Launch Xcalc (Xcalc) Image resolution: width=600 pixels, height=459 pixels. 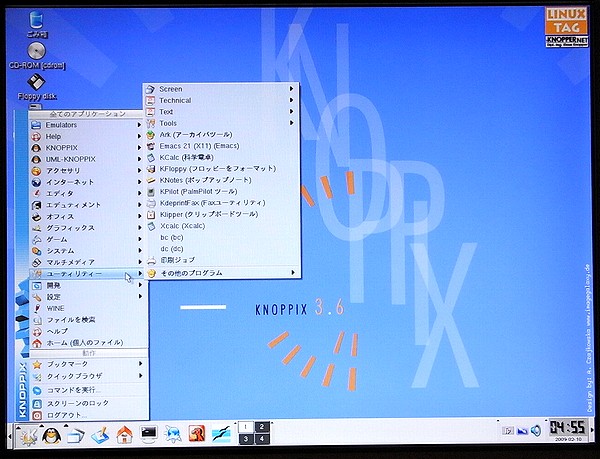[x=221, y=226]
